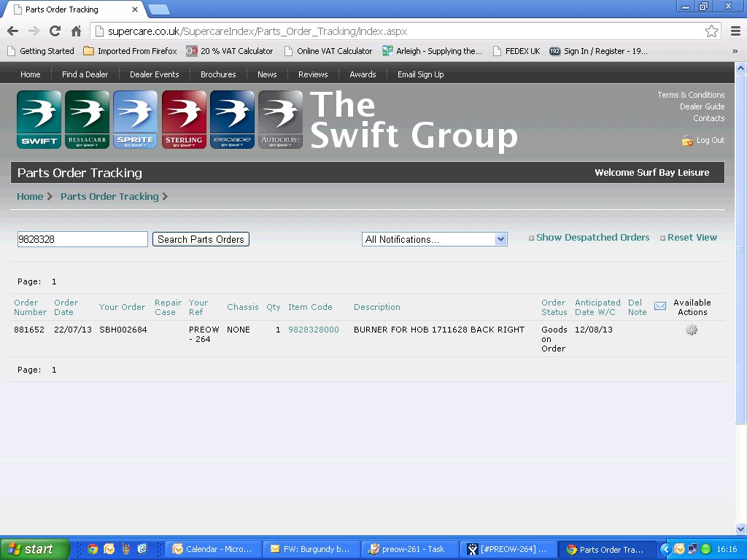Image resolution: width=747 pixels, height=560 pixels.
Task: Sort by Order Number column header
Action: [x=30, y=307]
